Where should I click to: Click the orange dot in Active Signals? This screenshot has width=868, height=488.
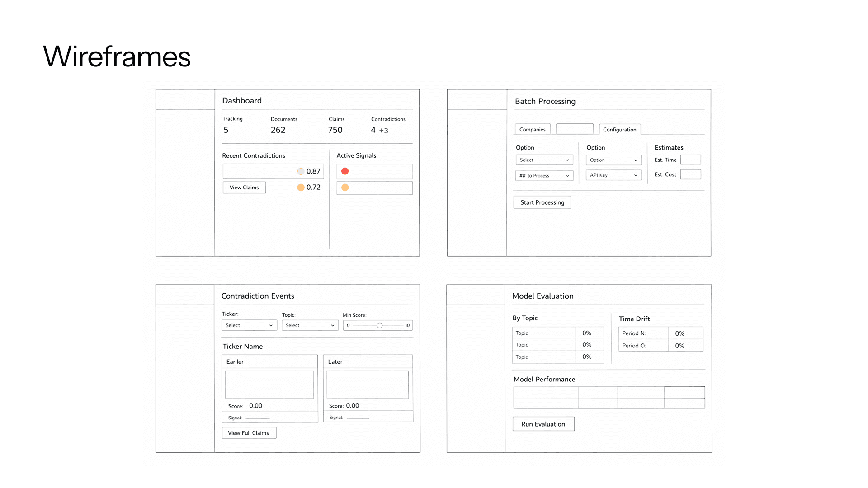pyautogui.click(x=345, y=188)
